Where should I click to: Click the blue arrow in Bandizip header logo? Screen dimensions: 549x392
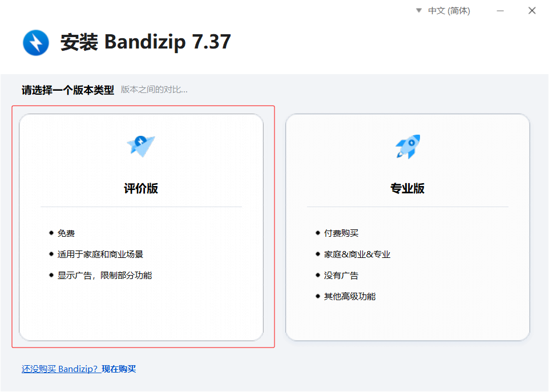(35, 43)
